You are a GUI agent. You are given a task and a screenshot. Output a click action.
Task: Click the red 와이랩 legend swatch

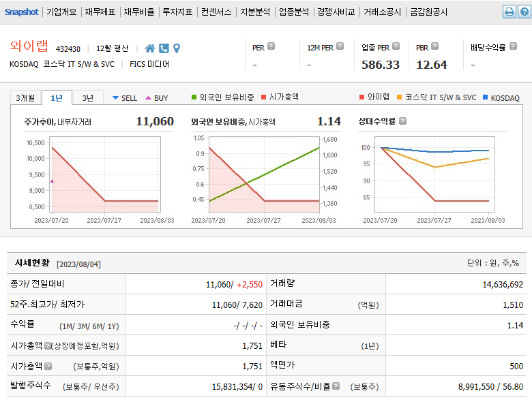click(x=361, y=97)
